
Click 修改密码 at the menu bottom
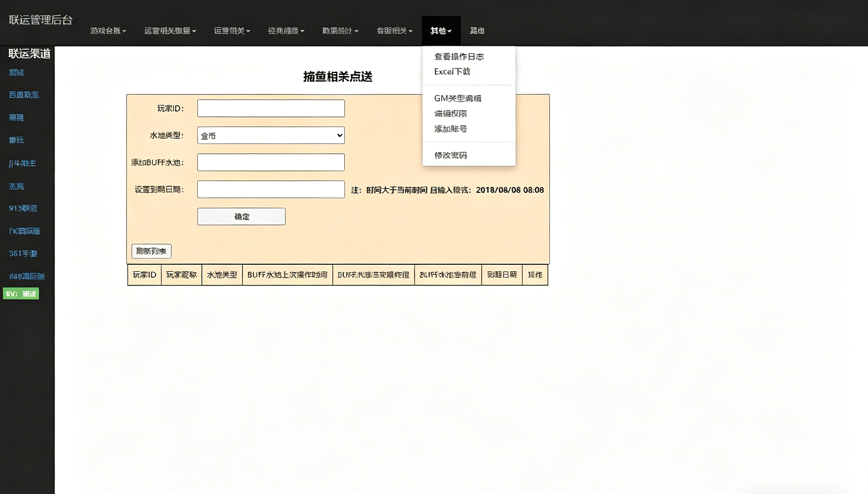(451, 155)
